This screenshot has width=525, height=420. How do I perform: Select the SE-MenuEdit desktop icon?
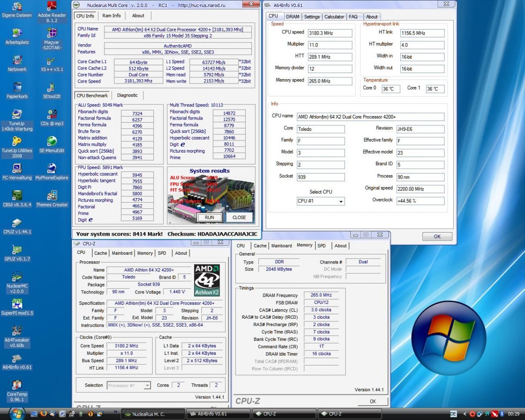(x=52, y=145)
